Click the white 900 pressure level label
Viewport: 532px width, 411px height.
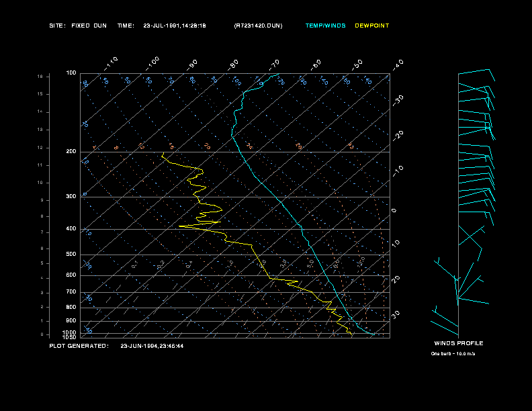[x=71, y=321]
